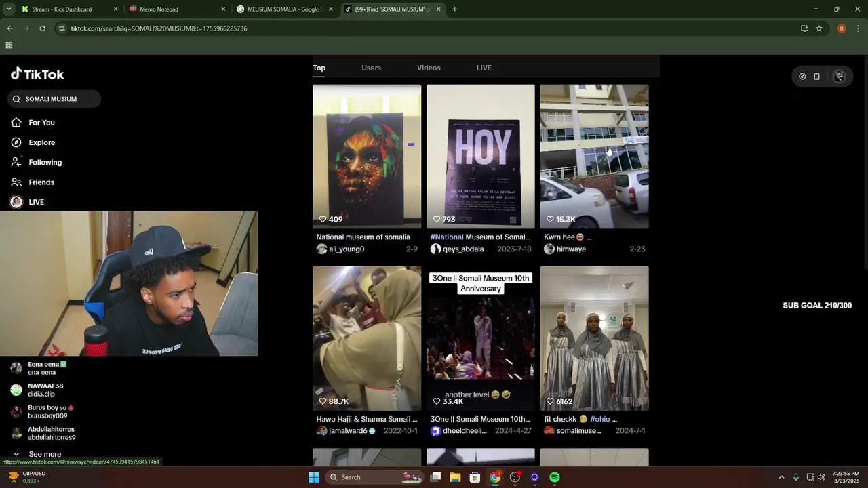Click himwaye avatar icon
Viewport: 868px width, 488px height.
tap(549, 249)
